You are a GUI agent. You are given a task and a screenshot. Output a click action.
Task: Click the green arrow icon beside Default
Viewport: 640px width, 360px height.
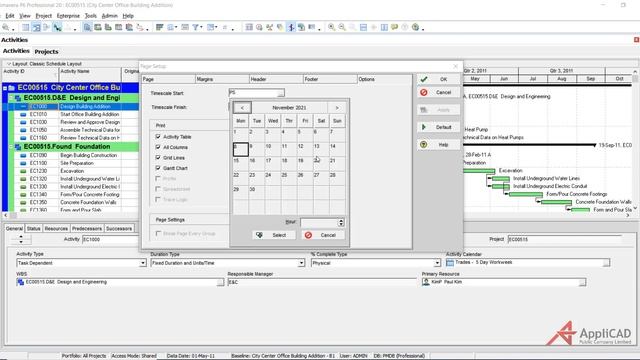(x=424, y=127)
